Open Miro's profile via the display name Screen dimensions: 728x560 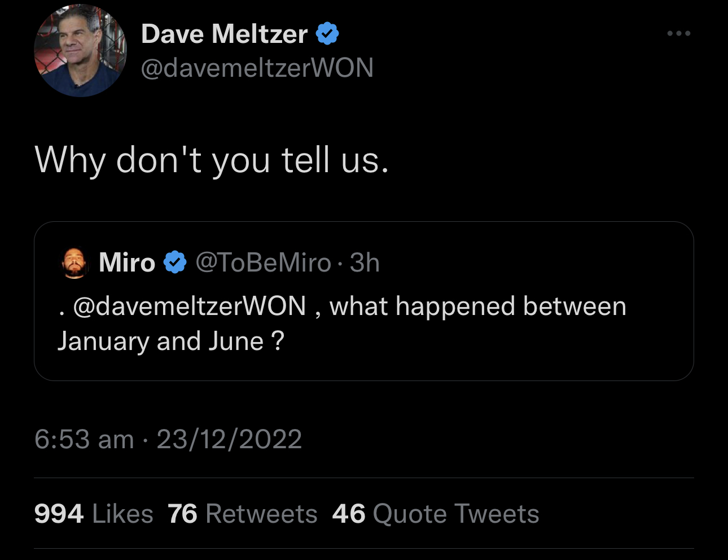(x=127, y=262)
